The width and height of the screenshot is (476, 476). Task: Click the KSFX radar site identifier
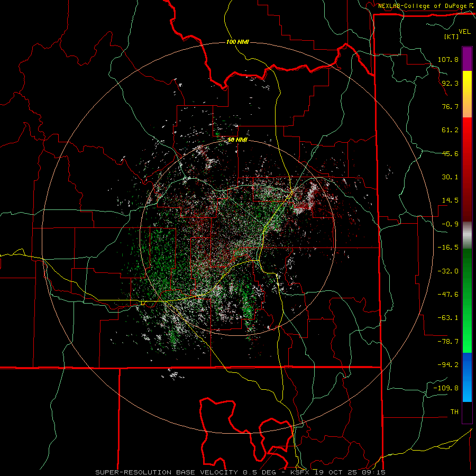[x=300, y=472]
